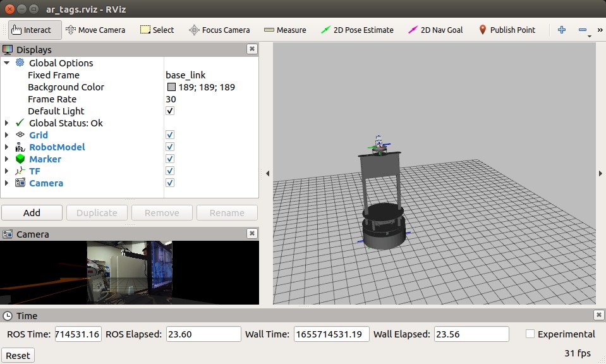Screen dimensions: 606x364
Task: Click the Wall Time field
Action: 332,334
